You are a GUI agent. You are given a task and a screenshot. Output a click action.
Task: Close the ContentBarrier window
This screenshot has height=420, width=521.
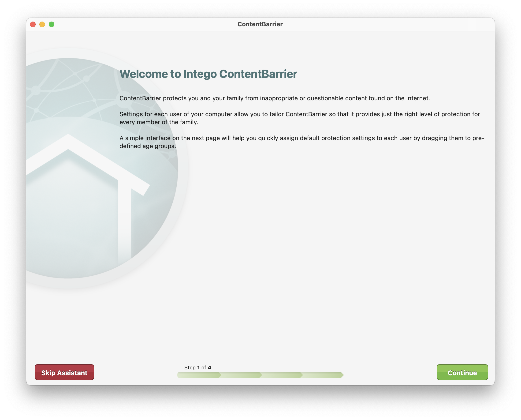[33, 24]
